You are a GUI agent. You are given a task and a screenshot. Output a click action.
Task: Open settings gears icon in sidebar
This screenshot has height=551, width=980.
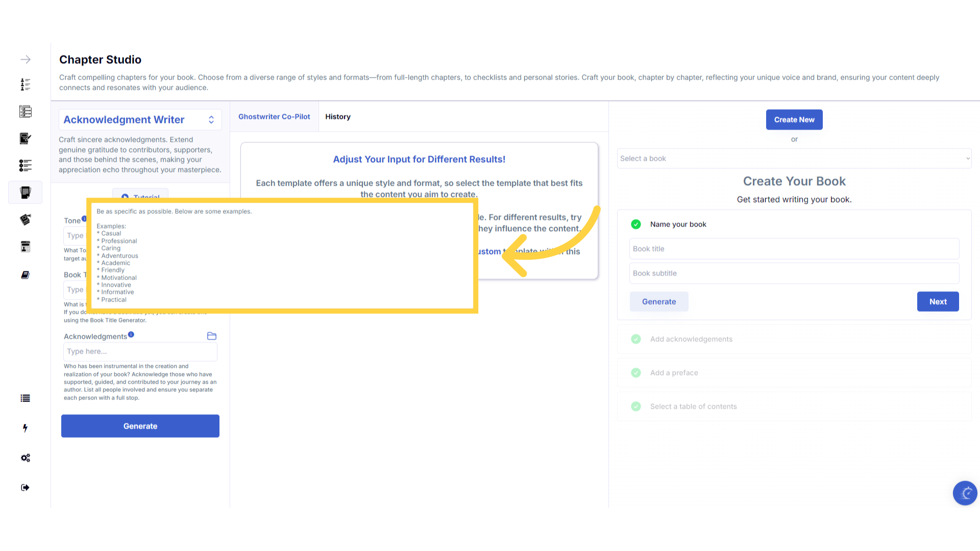click(x=25, y=458)
